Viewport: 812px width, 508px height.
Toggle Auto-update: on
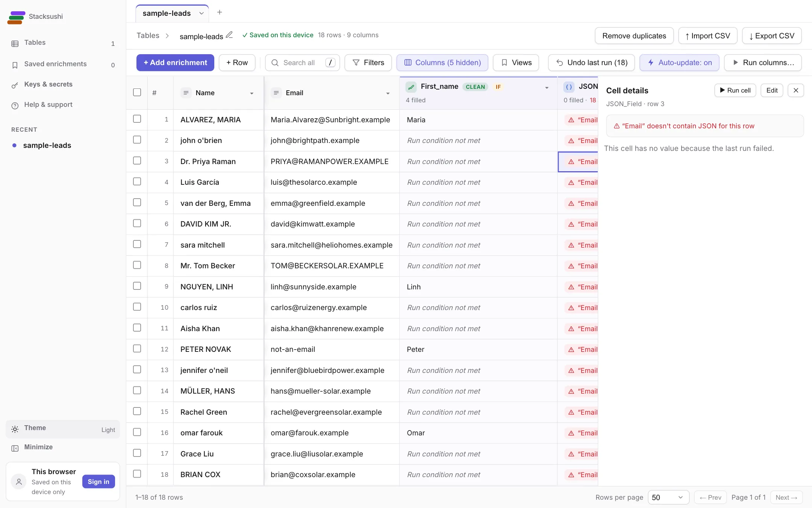679,62
